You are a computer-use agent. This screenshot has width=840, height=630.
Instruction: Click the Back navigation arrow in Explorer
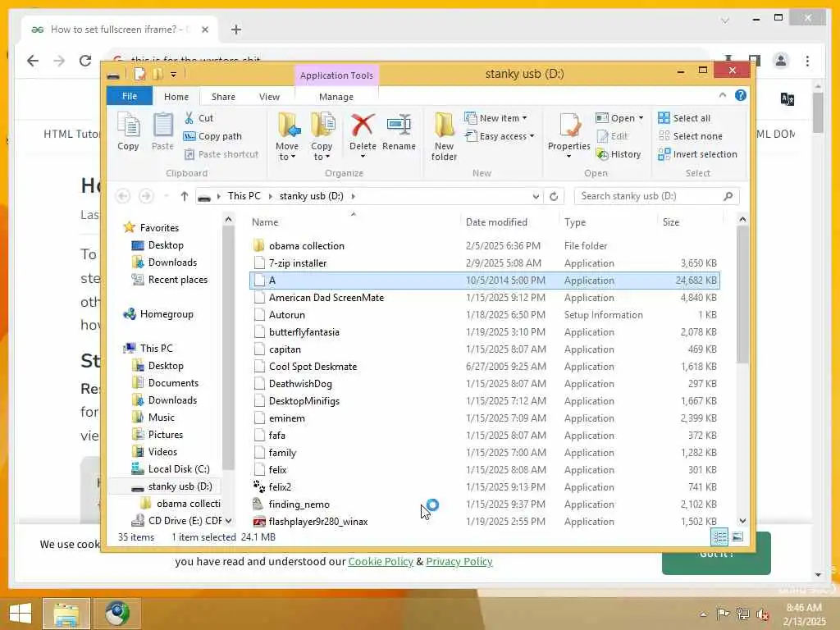pos(123,197)
